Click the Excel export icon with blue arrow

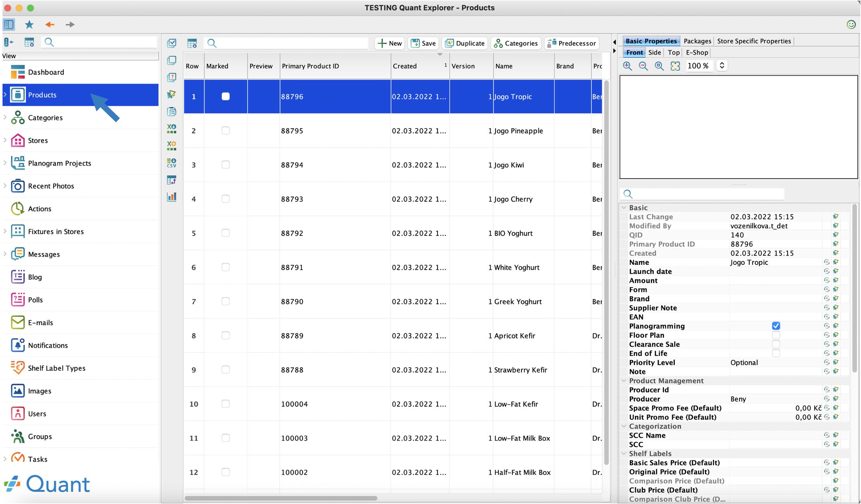click(172, 128)
